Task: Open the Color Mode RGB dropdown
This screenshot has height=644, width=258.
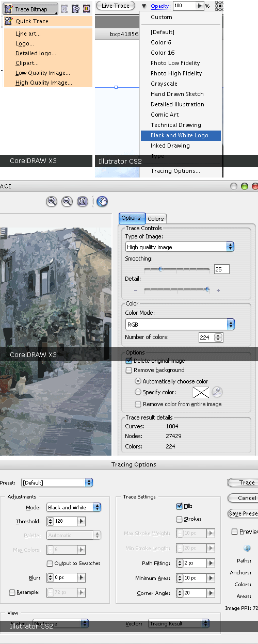Action: coord(180,325)
